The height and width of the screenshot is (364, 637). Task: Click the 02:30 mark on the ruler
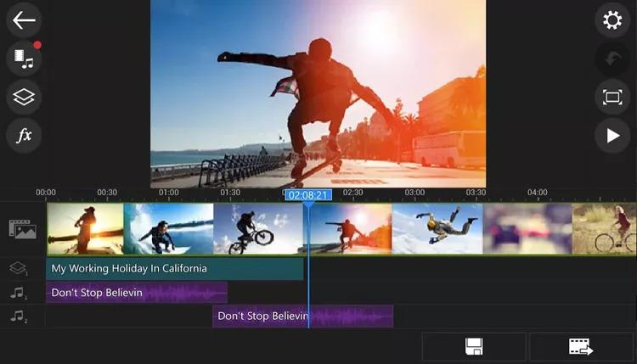pyautogui.click(x=352, y=193)
